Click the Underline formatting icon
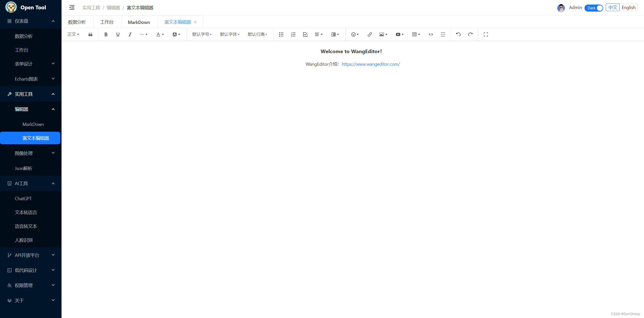The width and height of the screenshot is (644, 318). click(118, 34)
